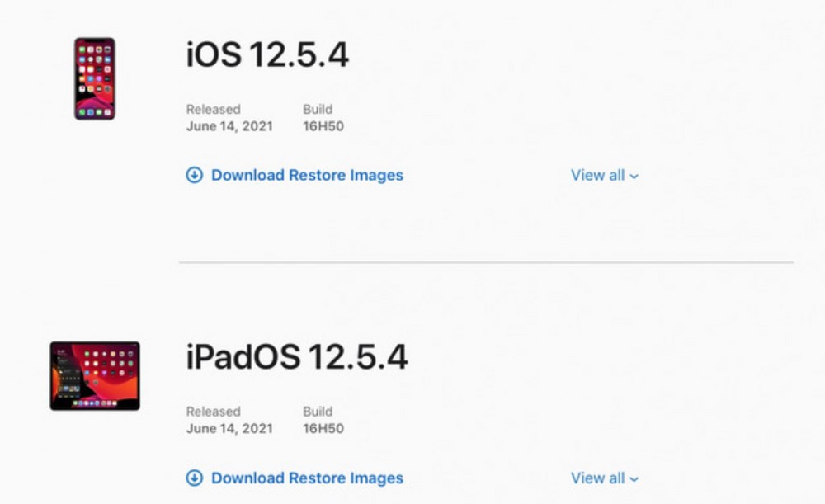
Task: Click the Build label under iPadOS 12.5.4
Action: click(x=318, y=412)
